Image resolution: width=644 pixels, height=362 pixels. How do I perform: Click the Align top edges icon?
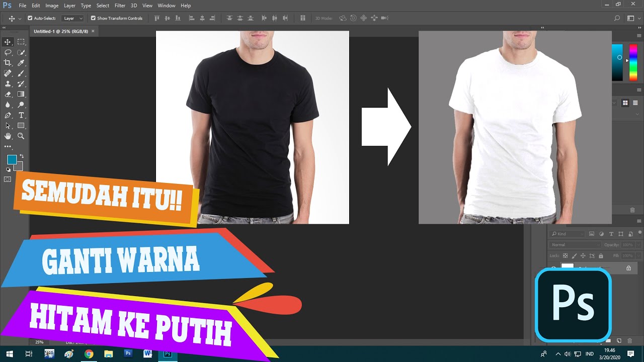(157, 18)
